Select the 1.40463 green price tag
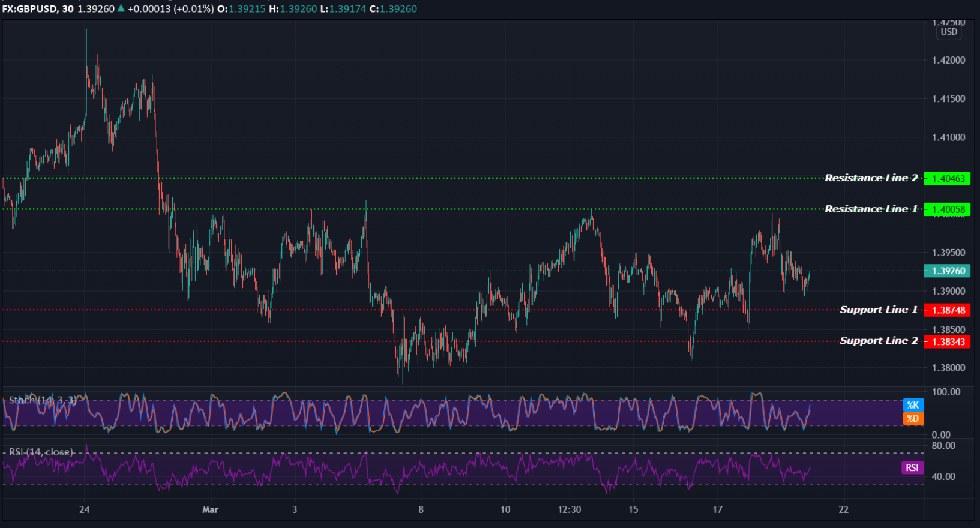Viewport: 980px width, 528px height. click(x=947, y=178)
